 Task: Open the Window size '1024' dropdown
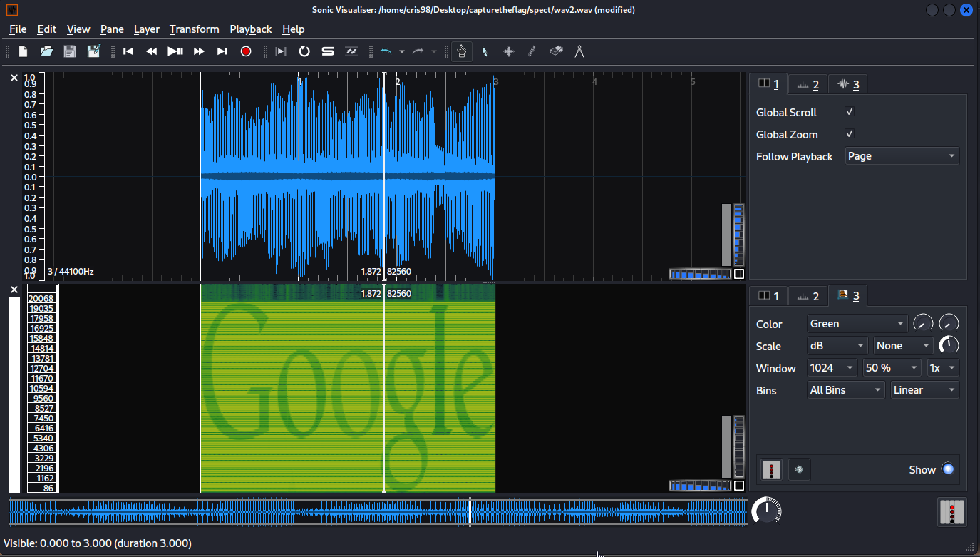click(832, 368)
